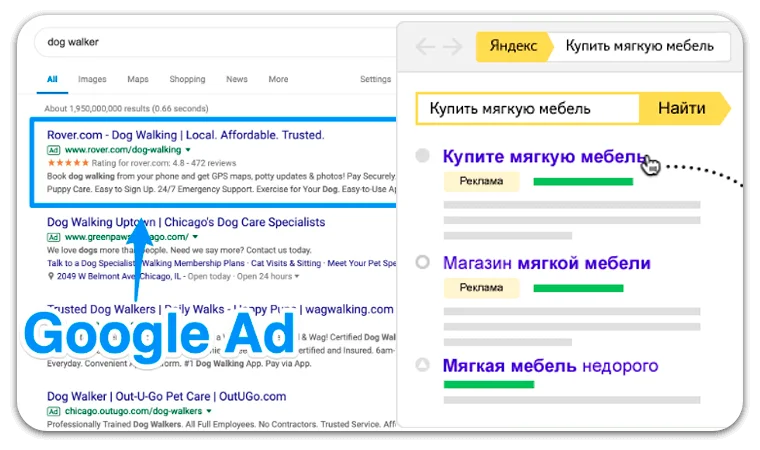Click the Купить мягкую мебель address bar
Viewport: 760px width, 450px height.
640,46
